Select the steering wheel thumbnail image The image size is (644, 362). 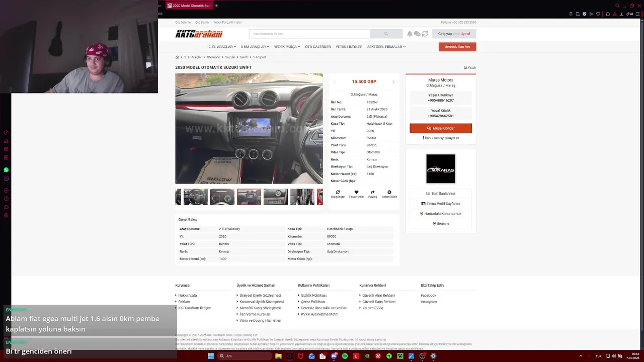tap(196, 197)
